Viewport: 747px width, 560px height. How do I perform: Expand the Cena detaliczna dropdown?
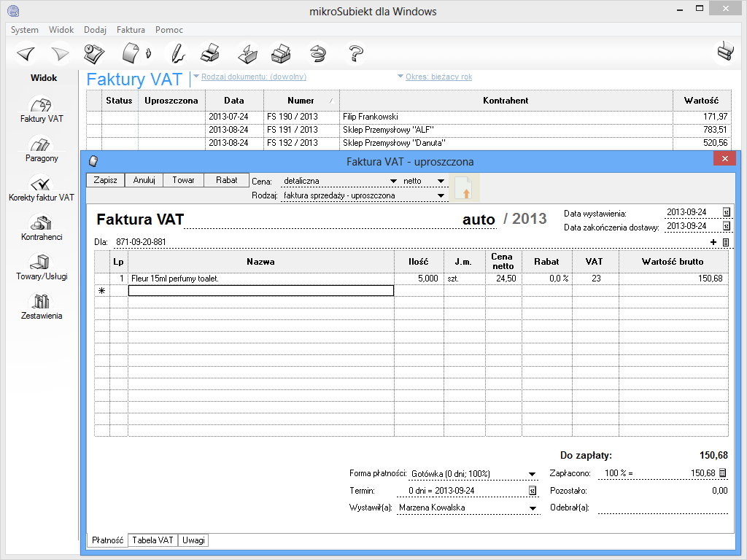point(393,181)
